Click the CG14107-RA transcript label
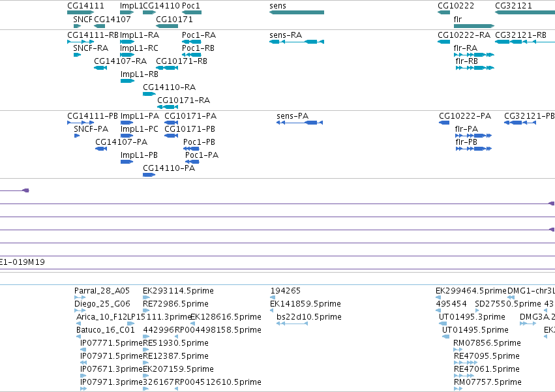Screen dimensions: 555x392 point(121,61)
